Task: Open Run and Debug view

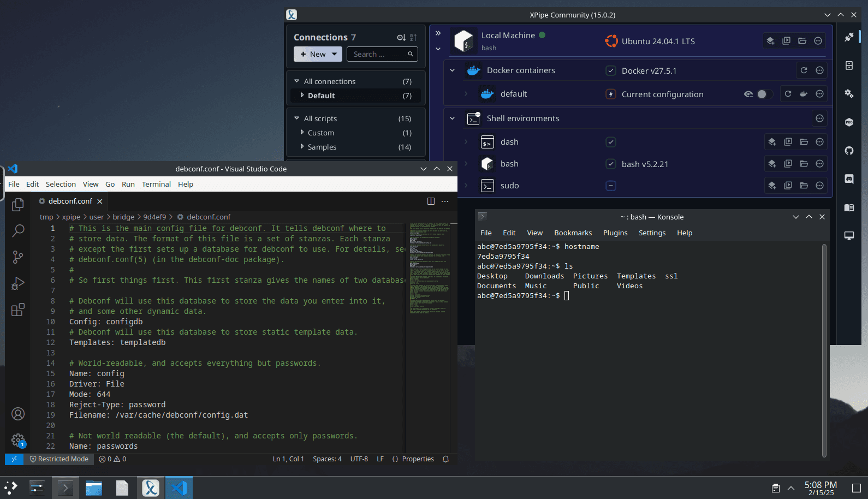Action: [18, 283]
